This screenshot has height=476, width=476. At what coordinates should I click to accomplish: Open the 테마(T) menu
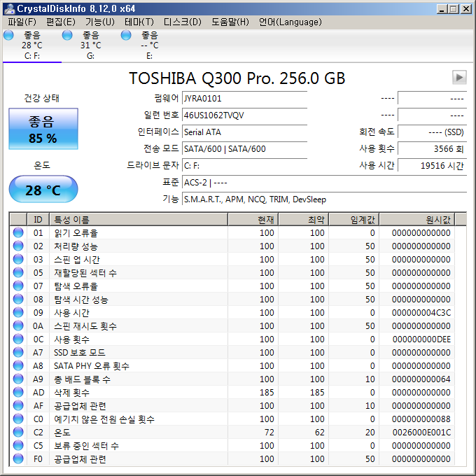click(139, 22)
